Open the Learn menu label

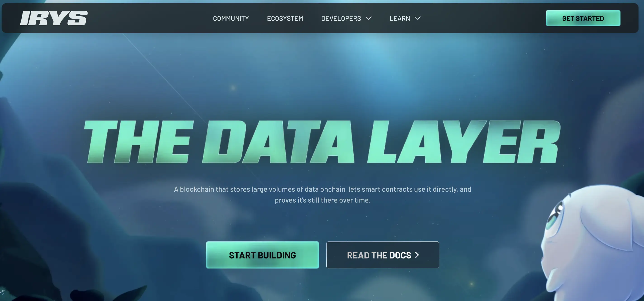[x=400, y=19]
